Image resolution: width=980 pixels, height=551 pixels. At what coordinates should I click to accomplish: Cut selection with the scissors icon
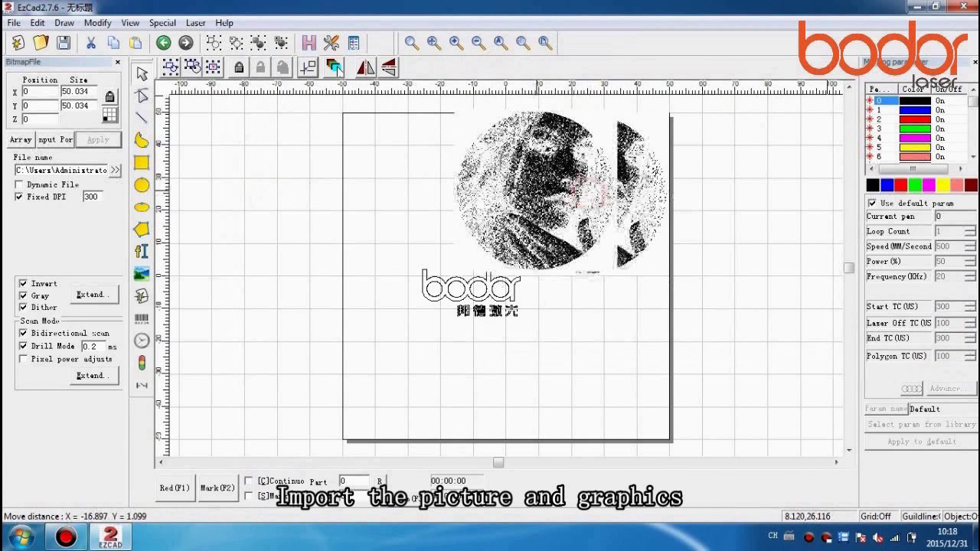(90, 43)
